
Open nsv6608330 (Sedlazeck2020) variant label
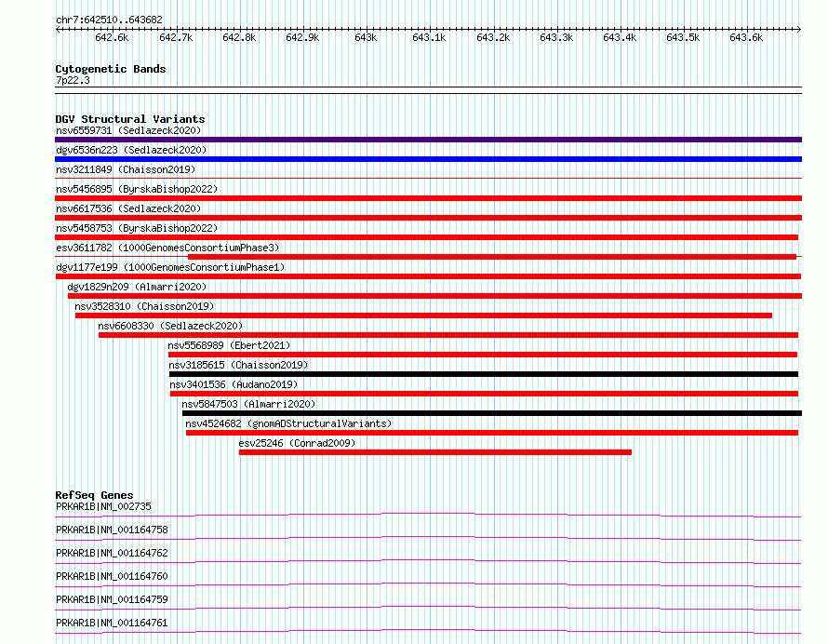(170, 326)
